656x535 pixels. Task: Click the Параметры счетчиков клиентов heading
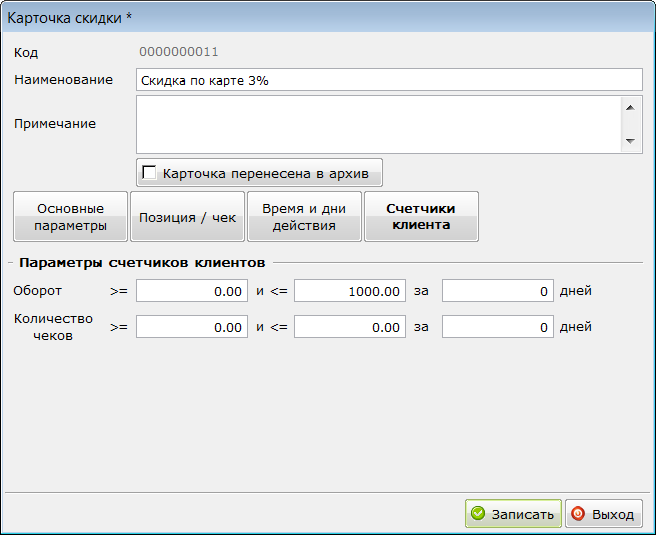click(x=142, y=263)
